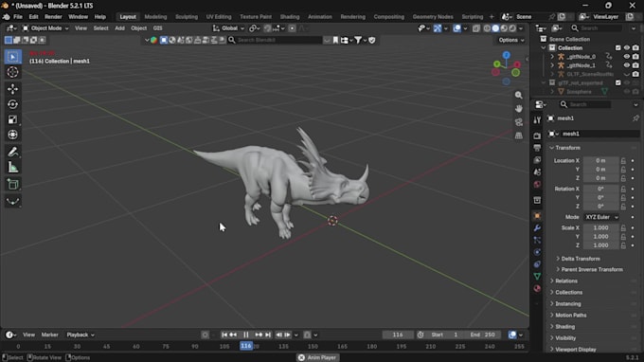Toggle the camera view icon

pyautogui.click(x=519, y=122)
